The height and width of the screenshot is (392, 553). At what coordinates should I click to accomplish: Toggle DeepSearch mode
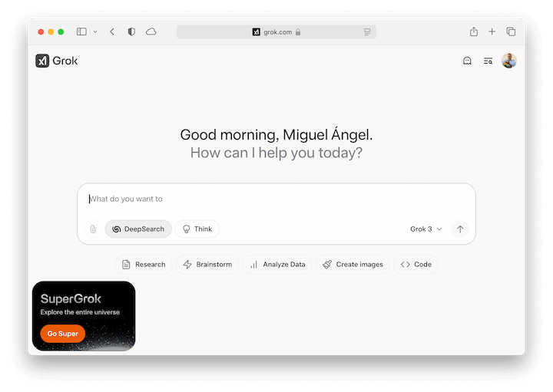pyautogui.click(x=138, y=229)
